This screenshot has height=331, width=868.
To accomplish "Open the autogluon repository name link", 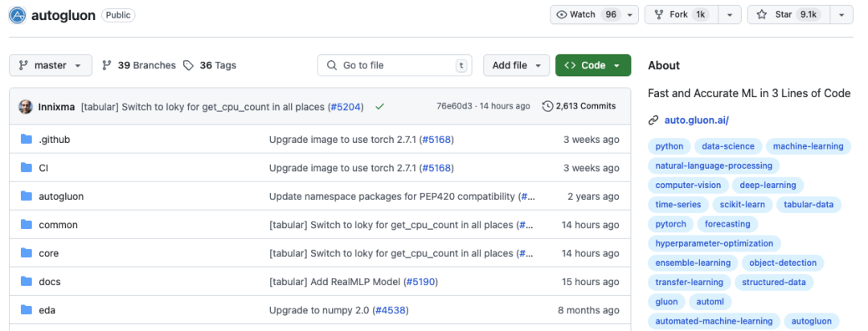I will [63, 15].
